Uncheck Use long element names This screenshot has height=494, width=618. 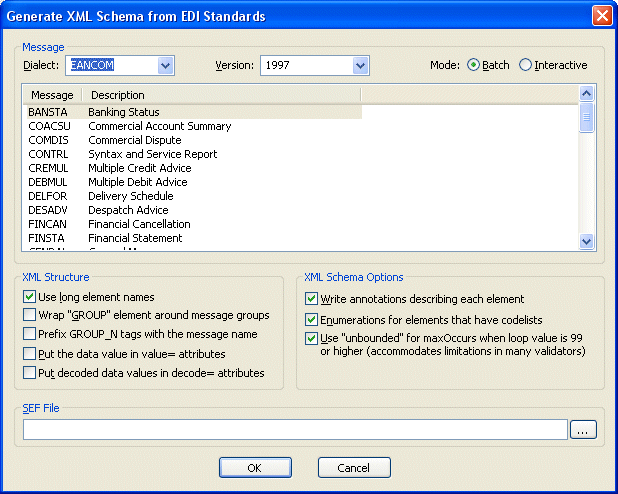click(30, 297)
